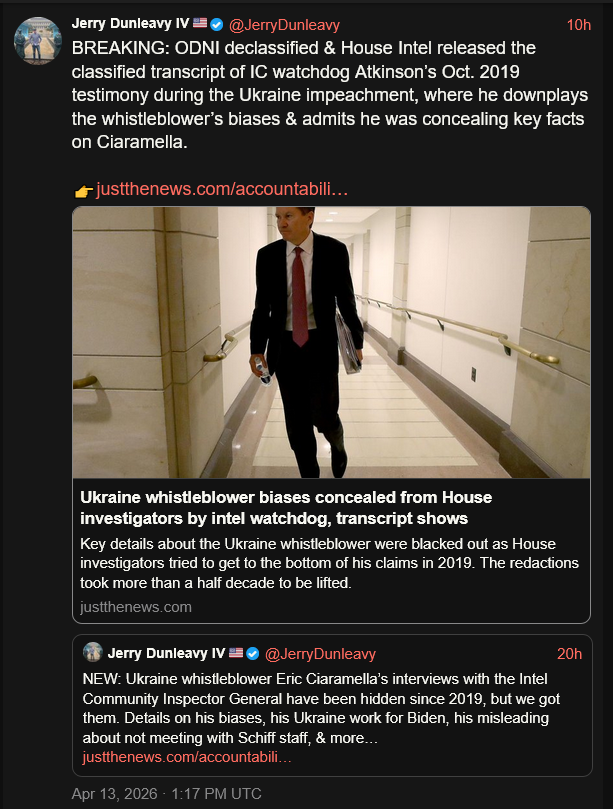Click the verified badge in the quoted tweet
Viewport: 613px width, 809px height.
pyautogui.click(x=253, y=653)
